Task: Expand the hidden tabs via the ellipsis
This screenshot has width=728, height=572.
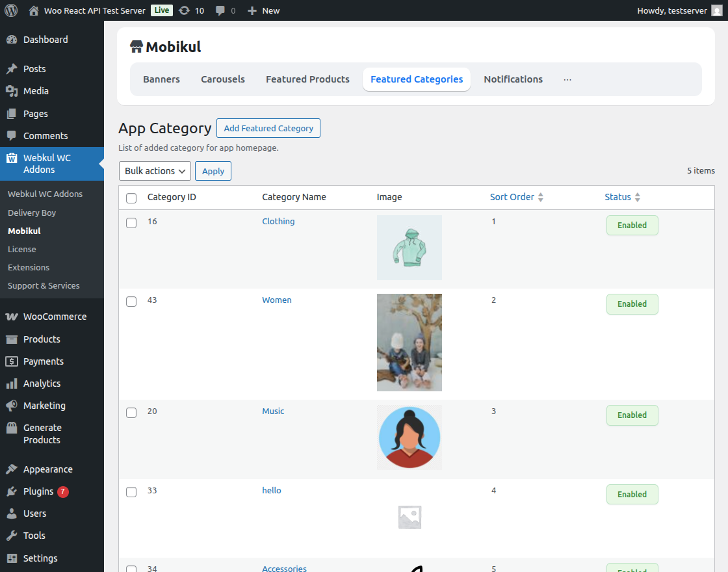Action: click(x=567, y=79)
